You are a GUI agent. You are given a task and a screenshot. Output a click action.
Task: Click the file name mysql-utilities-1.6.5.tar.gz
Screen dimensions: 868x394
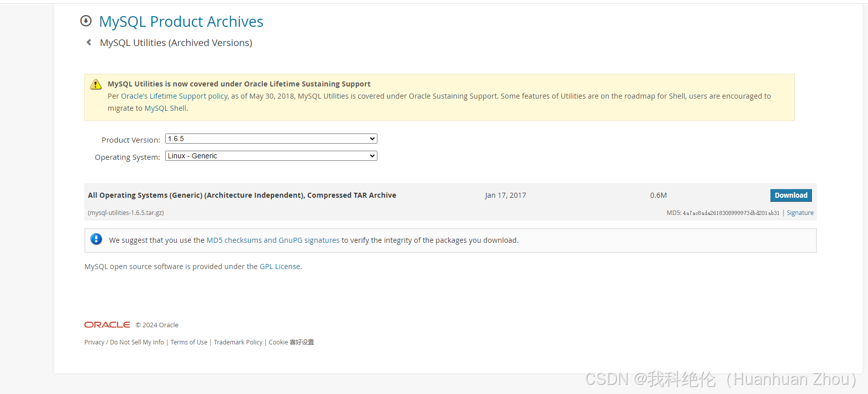tap(126, 213)
